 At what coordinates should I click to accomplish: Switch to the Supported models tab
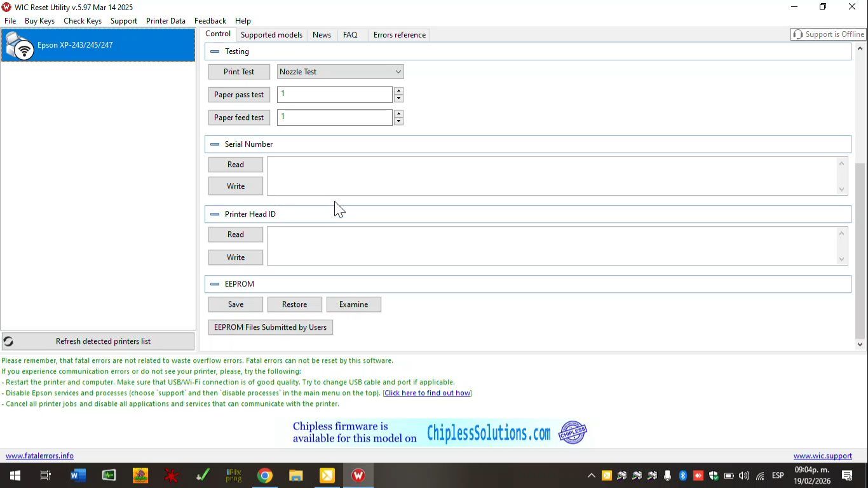[271, 35]
